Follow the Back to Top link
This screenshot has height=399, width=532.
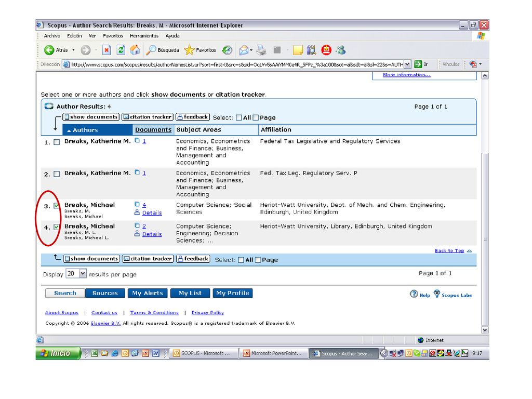tap(449, 250)
